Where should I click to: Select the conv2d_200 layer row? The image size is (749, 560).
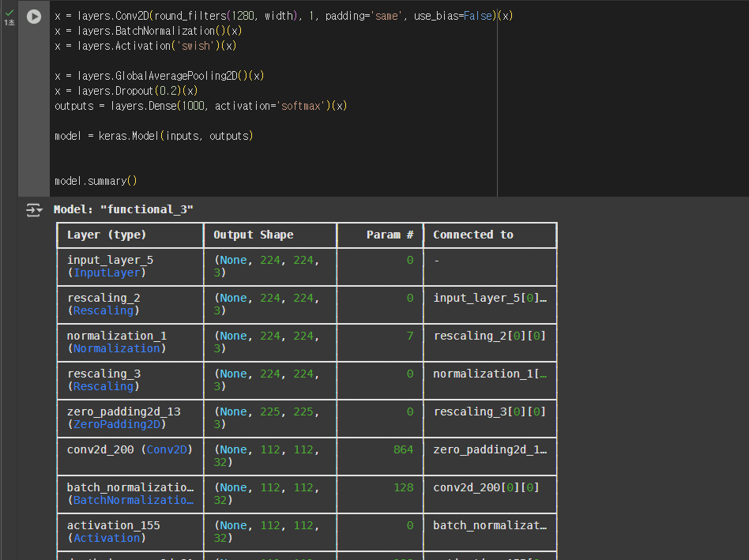(307, 456)
